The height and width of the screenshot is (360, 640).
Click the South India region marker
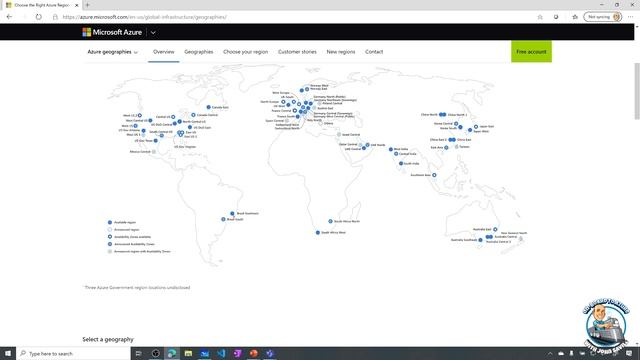coord(401,163)
